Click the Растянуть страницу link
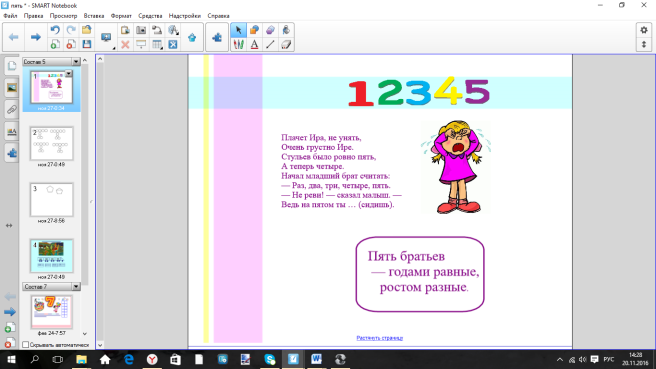 point(379,338)
